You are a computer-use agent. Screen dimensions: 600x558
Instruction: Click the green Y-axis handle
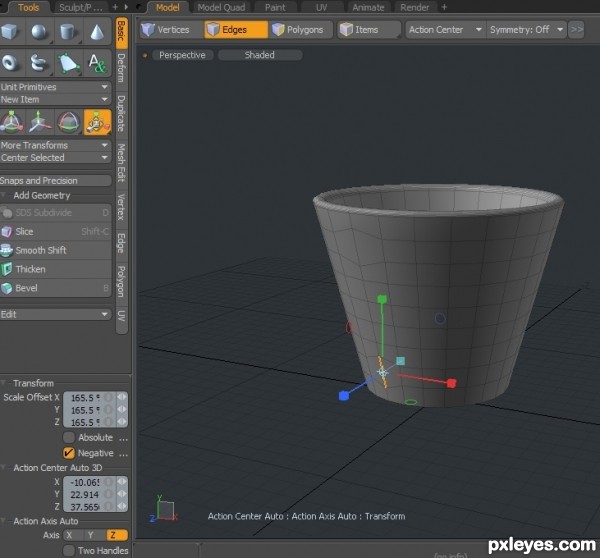[x=382, y=299]
